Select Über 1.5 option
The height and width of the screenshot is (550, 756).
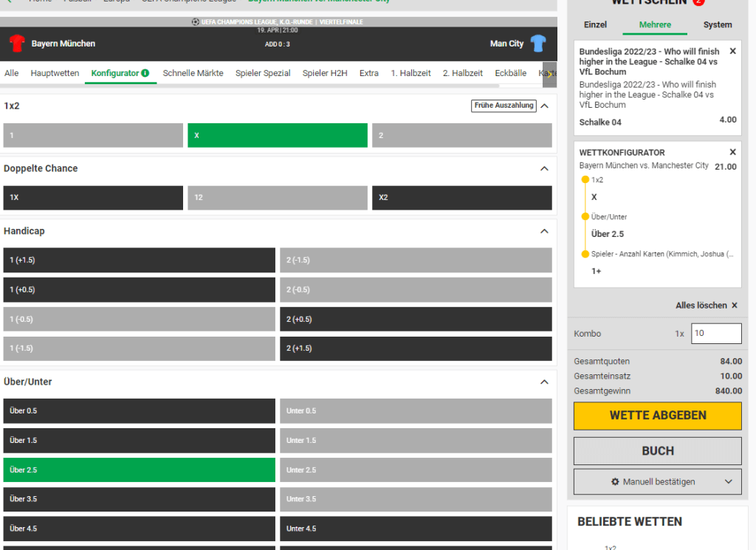(140, 441)
